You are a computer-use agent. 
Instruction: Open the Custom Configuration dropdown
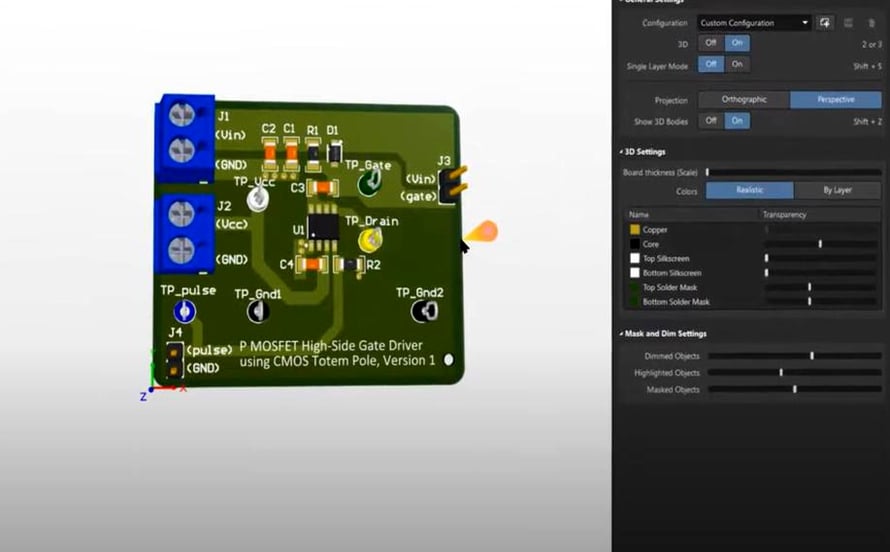click(x=754, y=23)
